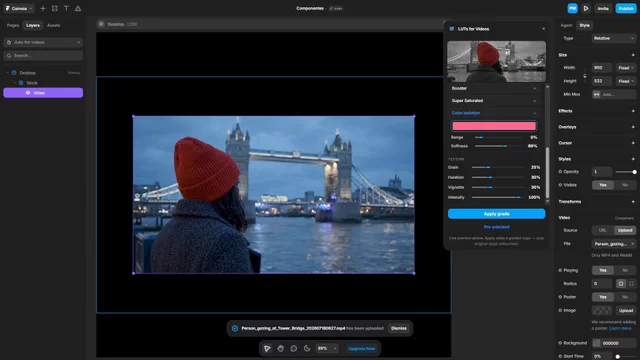
Task: Add a Cursor with plus icon
Action: 633,143
